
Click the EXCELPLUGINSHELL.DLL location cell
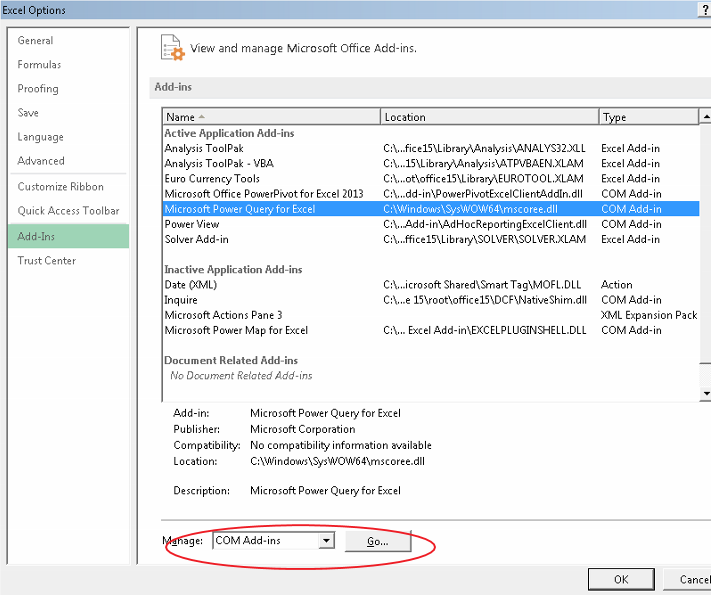[x=485, y=330]
